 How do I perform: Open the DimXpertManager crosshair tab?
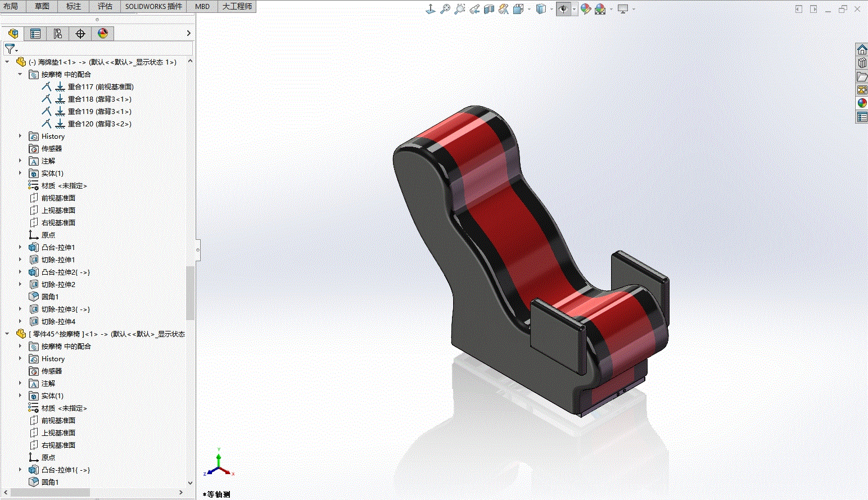(80, 34)
